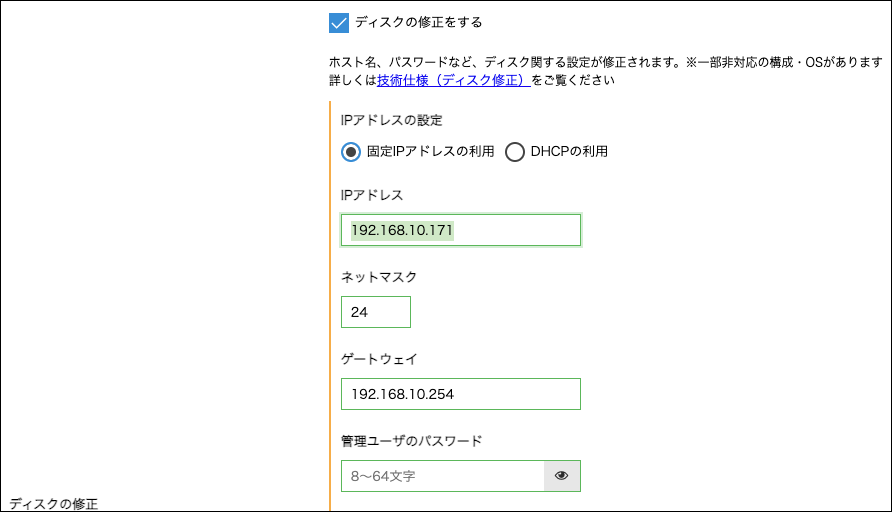Click the 管理ユーザのパスワード label
The height and width of the screenshot is (512, 892).
[x=411, y=441]
